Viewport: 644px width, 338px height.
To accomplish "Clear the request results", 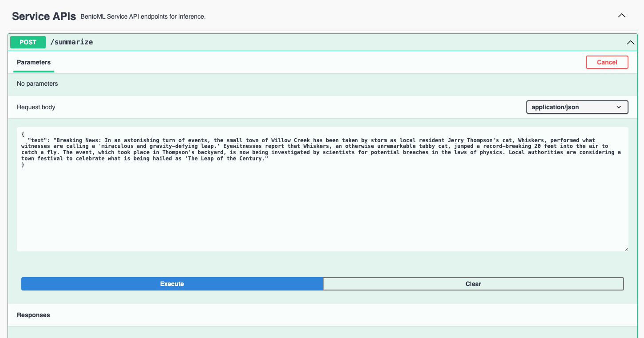I will (x=473, y=284).
